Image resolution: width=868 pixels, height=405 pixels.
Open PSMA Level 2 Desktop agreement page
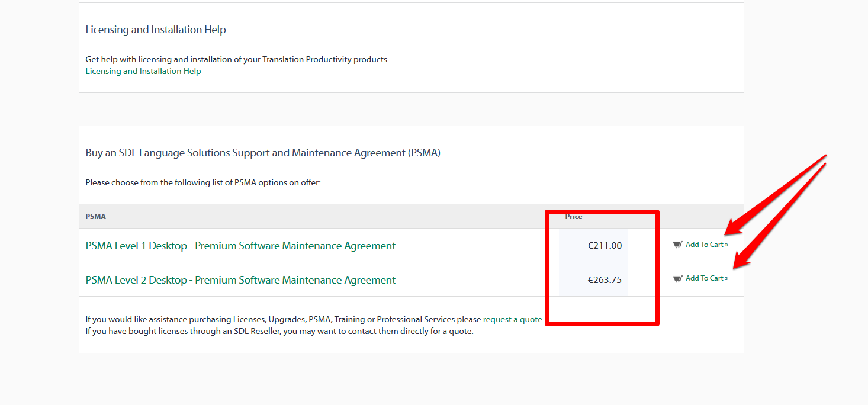(240, 280)
